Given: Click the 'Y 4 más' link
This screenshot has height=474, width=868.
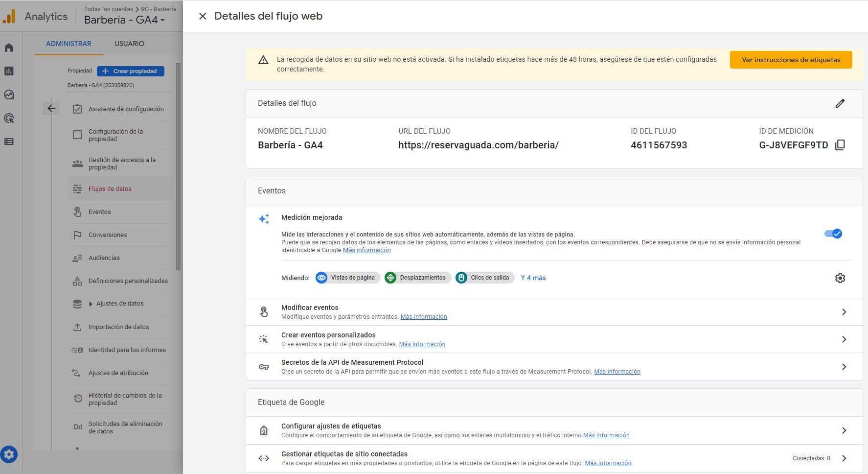Looking at the screenshot, I should 533,278.
